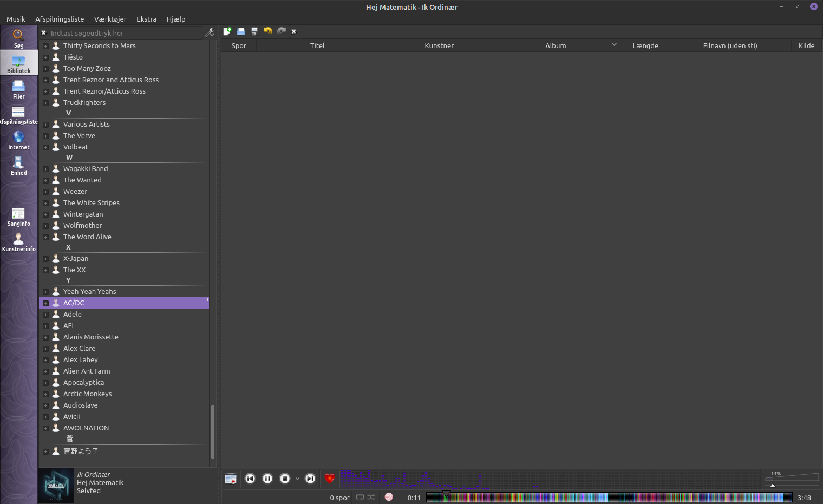Open the Afspilningsliste menu
The height and width of the screenshot is (504, 823).
60,19
